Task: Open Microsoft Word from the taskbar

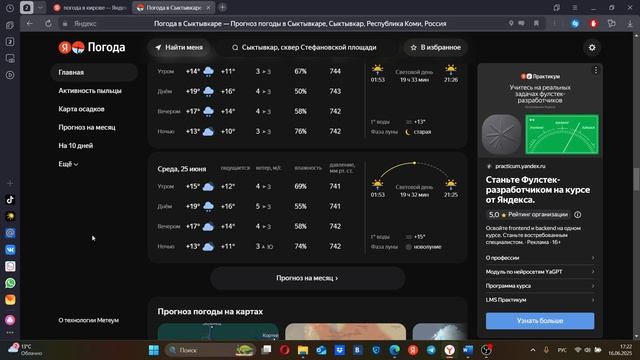Action: [468, 350]
